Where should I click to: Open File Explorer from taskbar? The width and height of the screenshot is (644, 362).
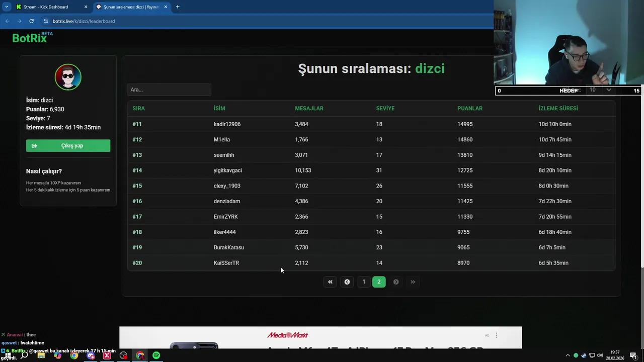point(41,355)
